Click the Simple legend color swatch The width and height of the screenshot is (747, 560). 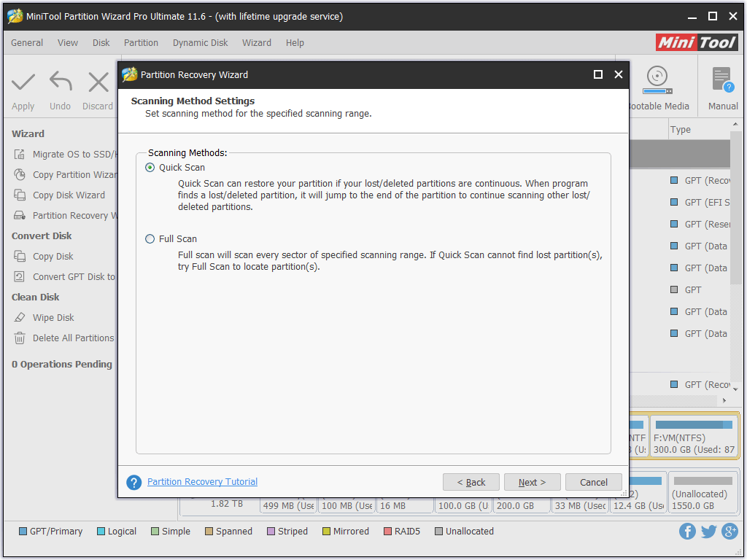coord(155,532)
